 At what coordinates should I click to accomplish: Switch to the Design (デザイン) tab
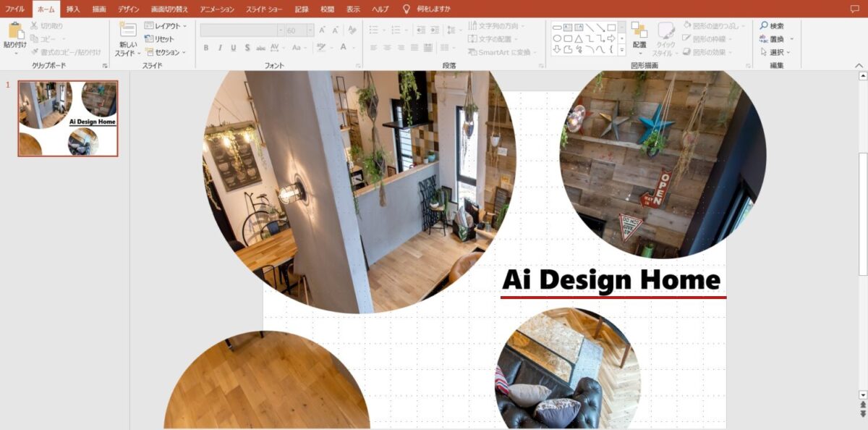coord(129,9)
